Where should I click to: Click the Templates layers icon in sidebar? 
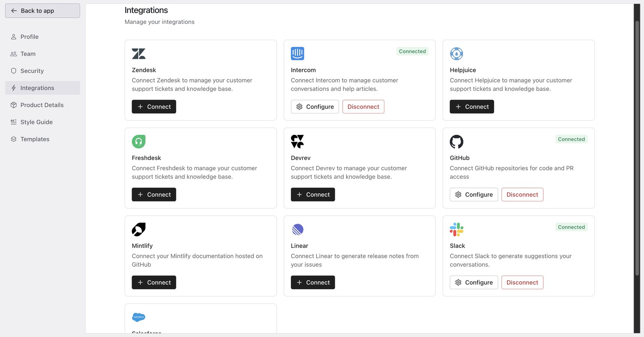coord(13,139)
